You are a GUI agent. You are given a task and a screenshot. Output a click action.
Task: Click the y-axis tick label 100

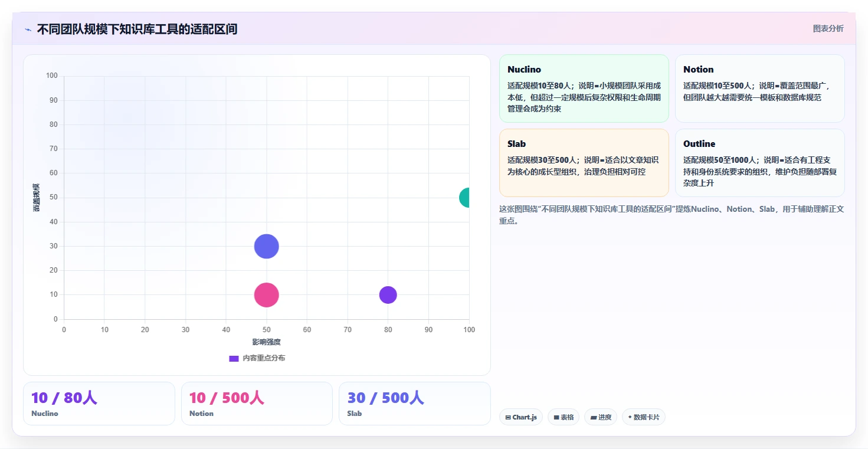click(52, 76)
